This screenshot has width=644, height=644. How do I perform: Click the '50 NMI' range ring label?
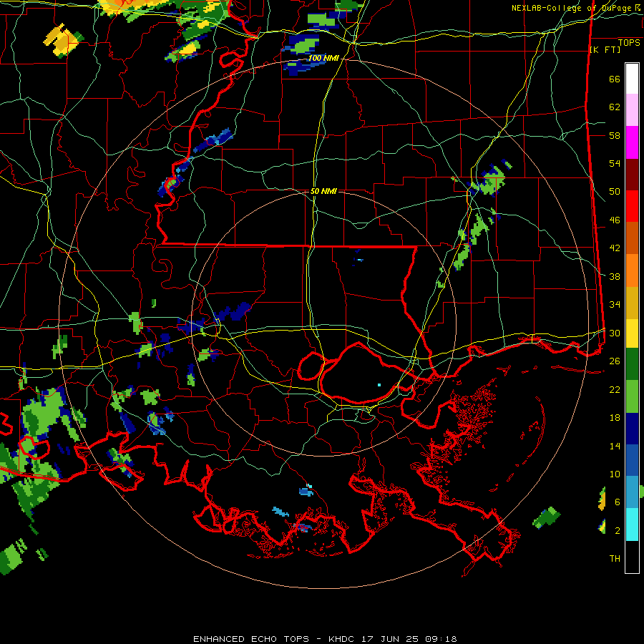tap(323, 191)
